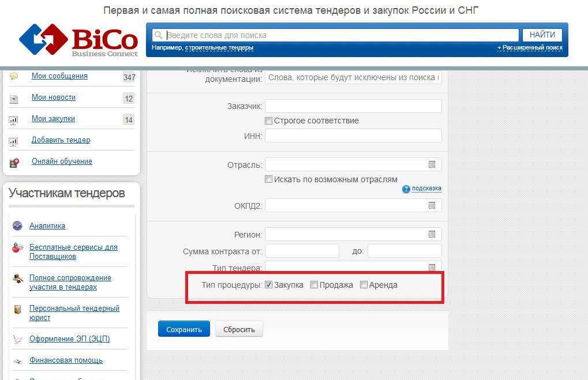588x380 pixels.
Task: Open Финансовая помощь link
Action: [x=66, y=360]
